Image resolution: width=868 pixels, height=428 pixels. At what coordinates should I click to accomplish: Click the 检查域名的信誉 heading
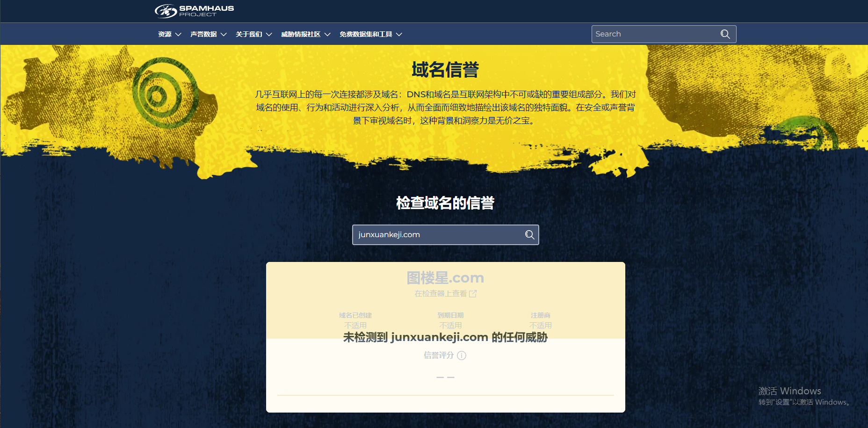pyautogui.click(x=445, y=203)
